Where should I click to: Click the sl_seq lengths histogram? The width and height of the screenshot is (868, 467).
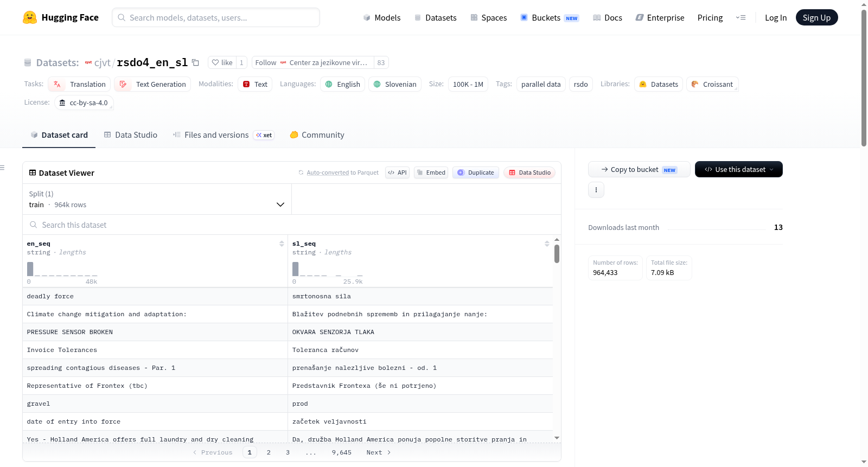[327, 268]
